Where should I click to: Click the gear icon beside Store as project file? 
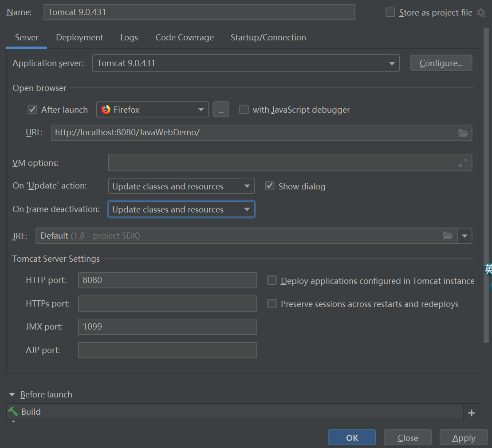481,12
